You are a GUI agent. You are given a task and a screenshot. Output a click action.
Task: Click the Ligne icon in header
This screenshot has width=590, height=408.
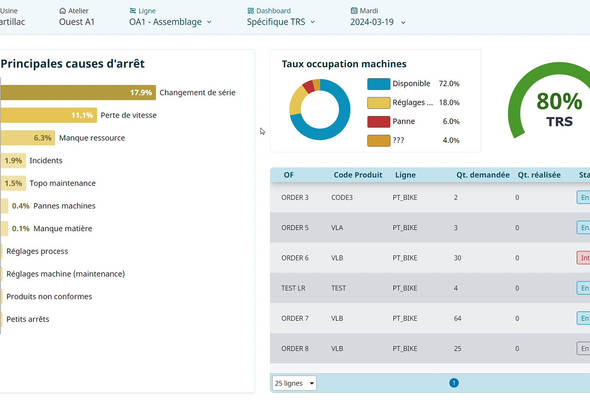(x=132, y=11)
